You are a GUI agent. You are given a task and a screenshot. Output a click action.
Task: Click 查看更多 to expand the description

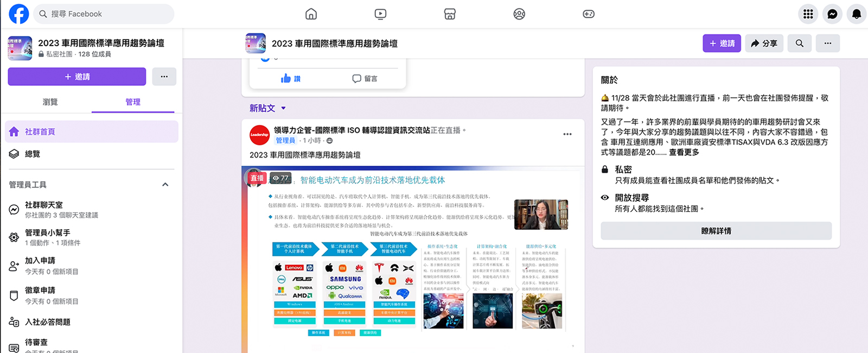tap(684, 153)
